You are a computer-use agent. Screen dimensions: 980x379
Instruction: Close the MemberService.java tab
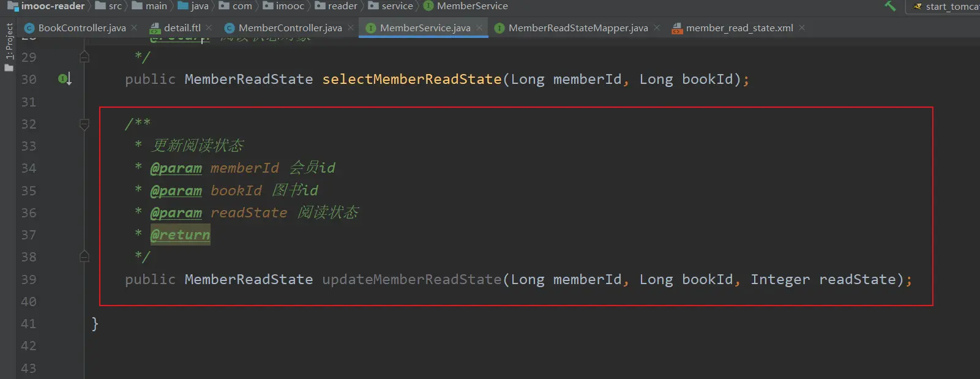pos(479,28)
